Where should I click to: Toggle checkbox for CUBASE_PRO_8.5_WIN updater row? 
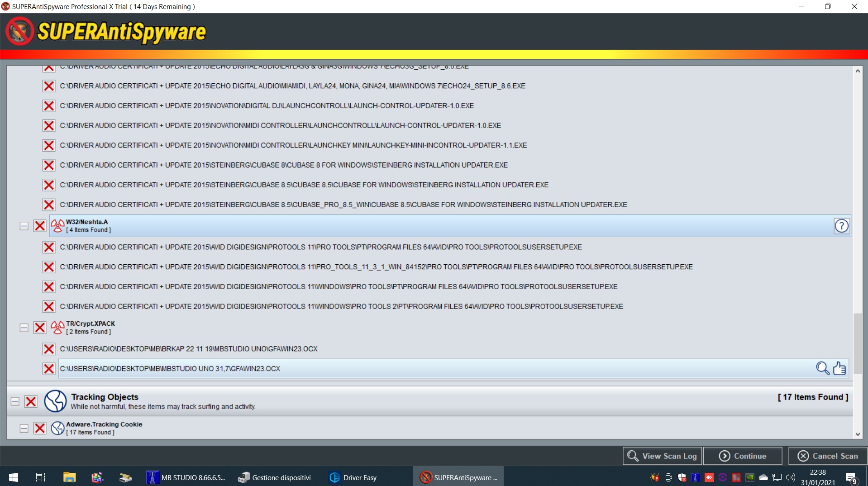49,205
